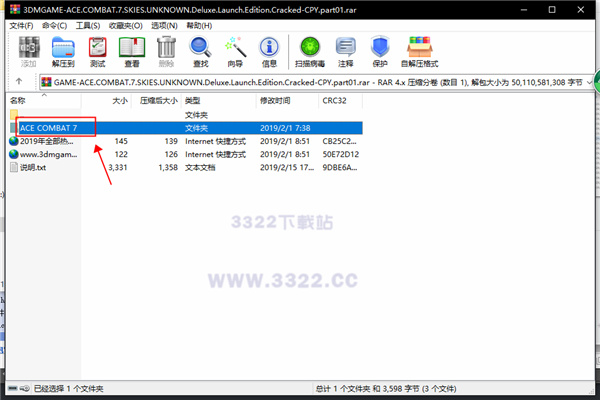Click the 添加 (Add) toolbar icon
600x400 pixels.
click(29, 52)
